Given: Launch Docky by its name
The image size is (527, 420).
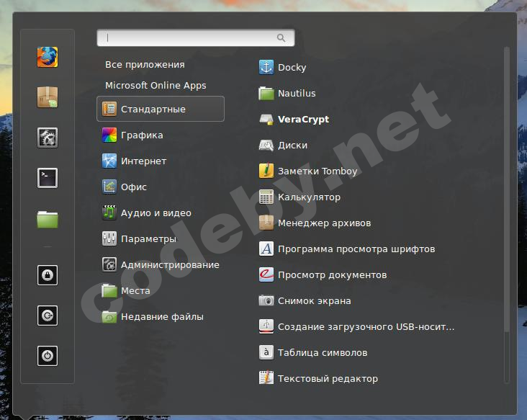Looking at the screenshot, I should click(x=292, y=68).
